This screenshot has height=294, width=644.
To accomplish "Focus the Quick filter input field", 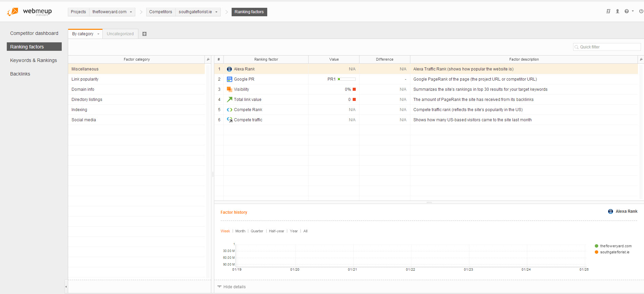I will pos(607,47).
